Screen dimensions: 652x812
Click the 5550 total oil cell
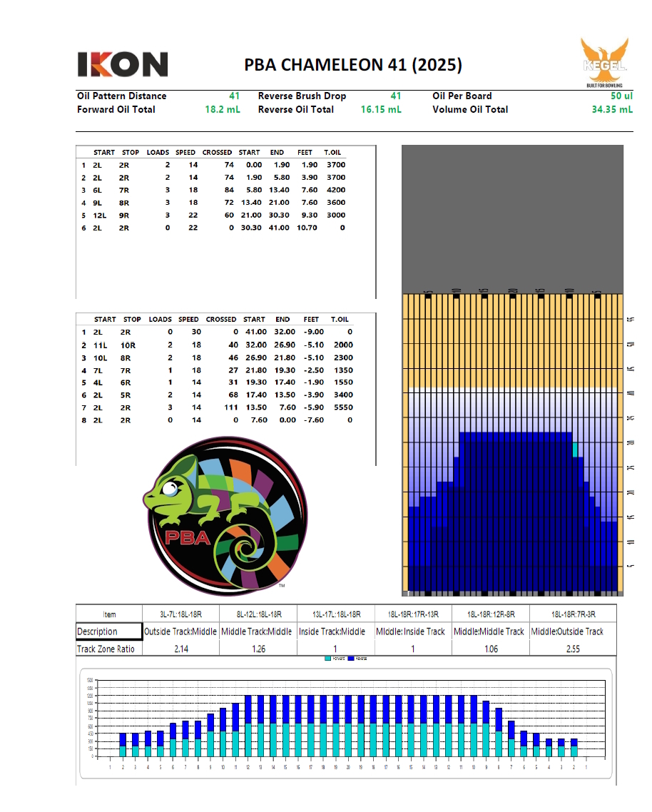pos(343,407)
